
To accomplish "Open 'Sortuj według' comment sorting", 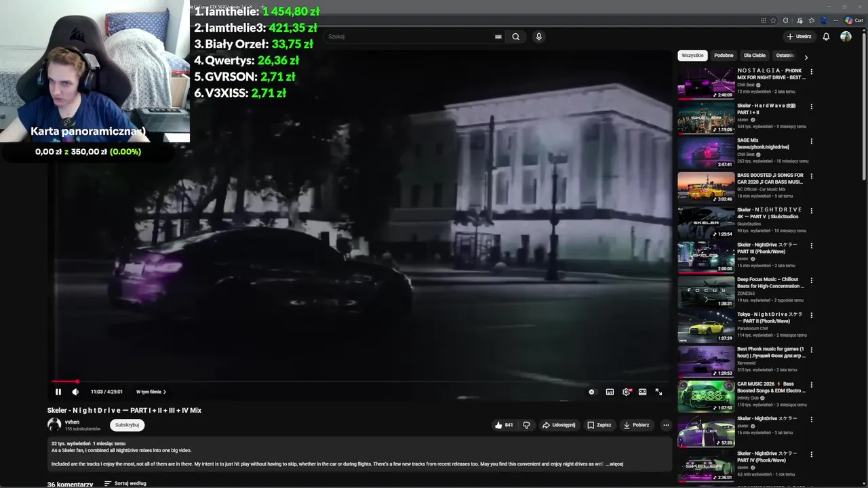I will tap(125, 483).
